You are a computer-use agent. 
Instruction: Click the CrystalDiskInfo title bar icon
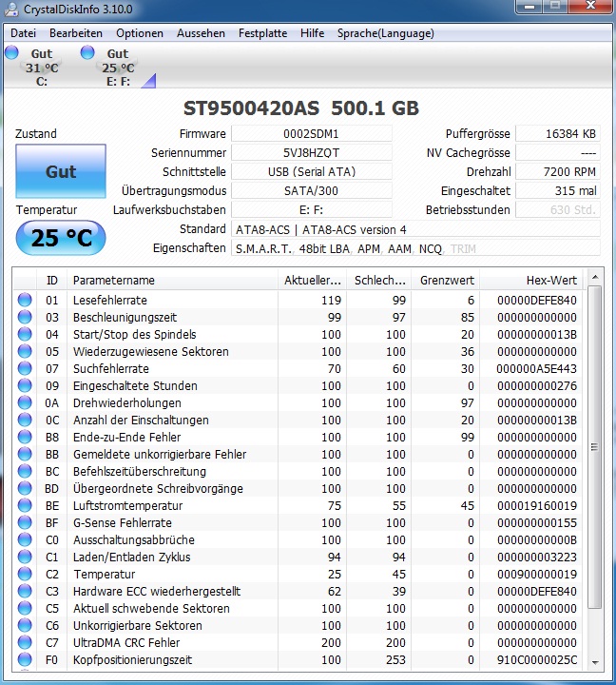pyautogui.click(x=10, y=9)
